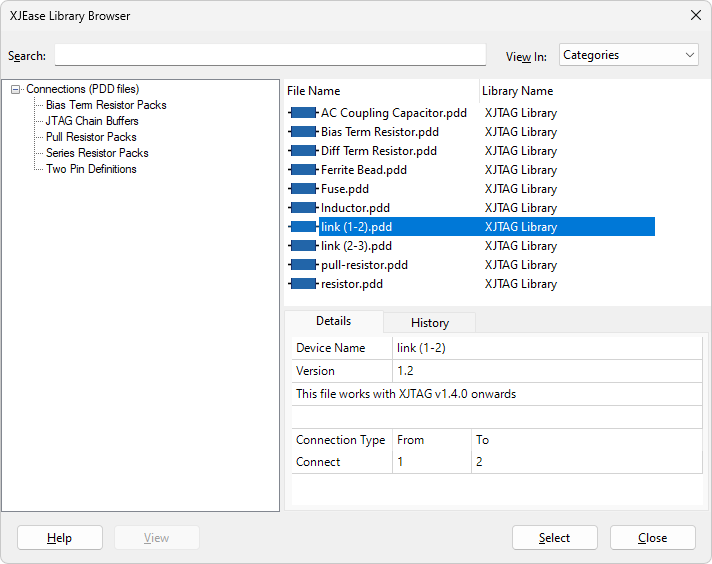Image resolution: width=712 pixels, height=564 pixels.
Task: Click the icon beside AC Coupling Capacitor.pdd
Action: point(303,113)
